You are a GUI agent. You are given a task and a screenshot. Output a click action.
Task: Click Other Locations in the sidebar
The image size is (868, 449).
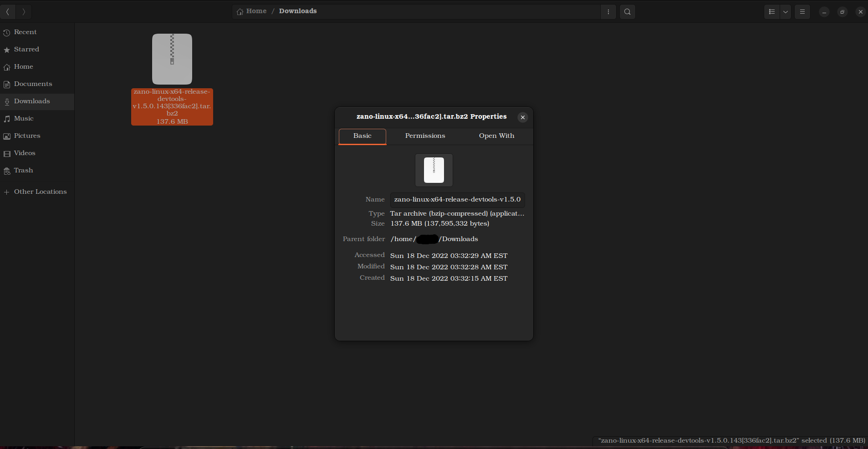coord(40,192)
